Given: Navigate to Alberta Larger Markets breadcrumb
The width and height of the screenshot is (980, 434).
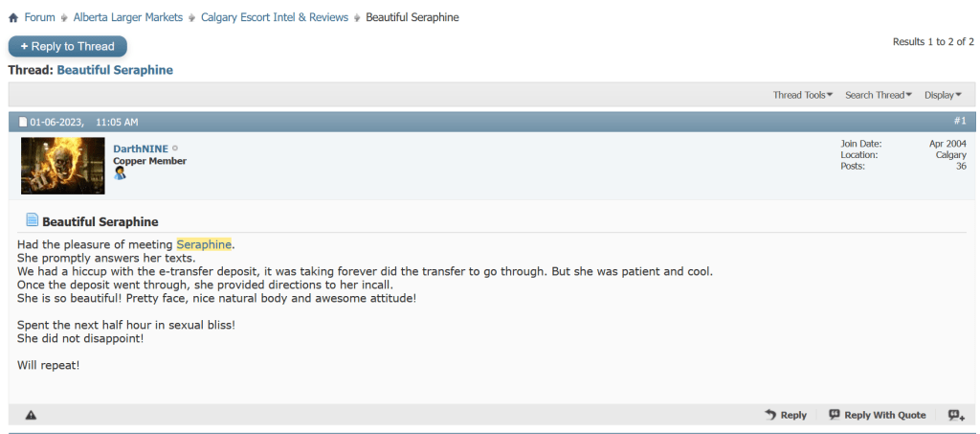Looking at the screenshot, I should click(x=127, y=17).
